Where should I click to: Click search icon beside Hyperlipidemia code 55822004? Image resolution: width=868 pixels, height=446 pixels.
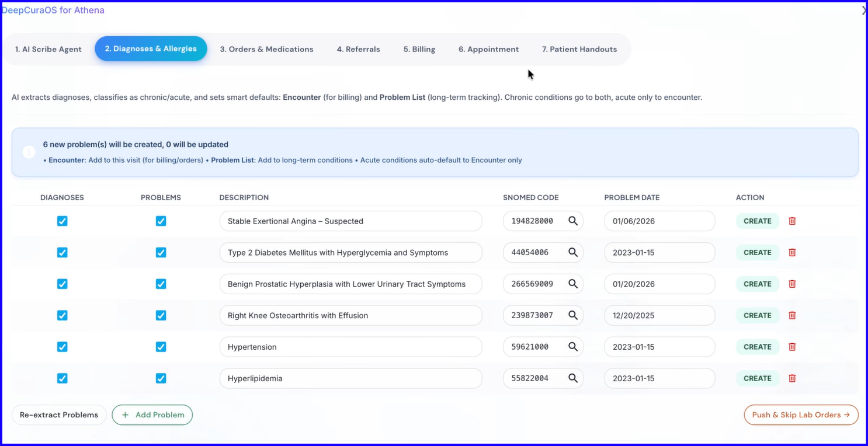click(x=573, y=379)
